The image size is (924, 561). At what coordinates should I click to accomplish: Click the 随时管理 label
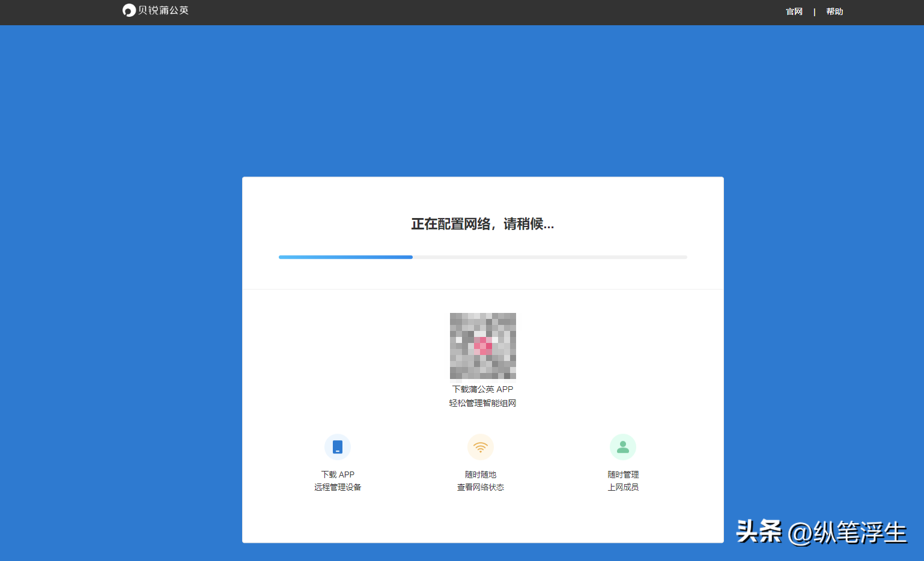coord(623,475)
